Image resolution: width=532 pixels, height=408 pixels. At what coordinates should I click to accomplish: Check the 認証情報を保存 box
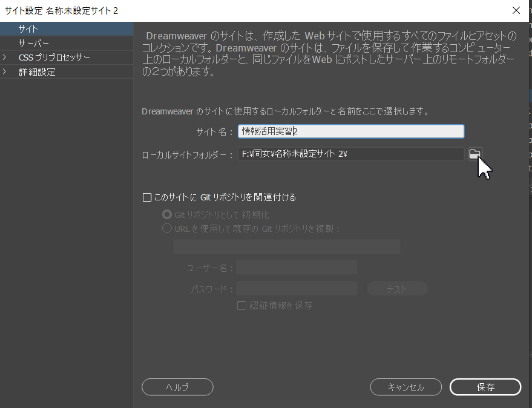click(241, 305)
